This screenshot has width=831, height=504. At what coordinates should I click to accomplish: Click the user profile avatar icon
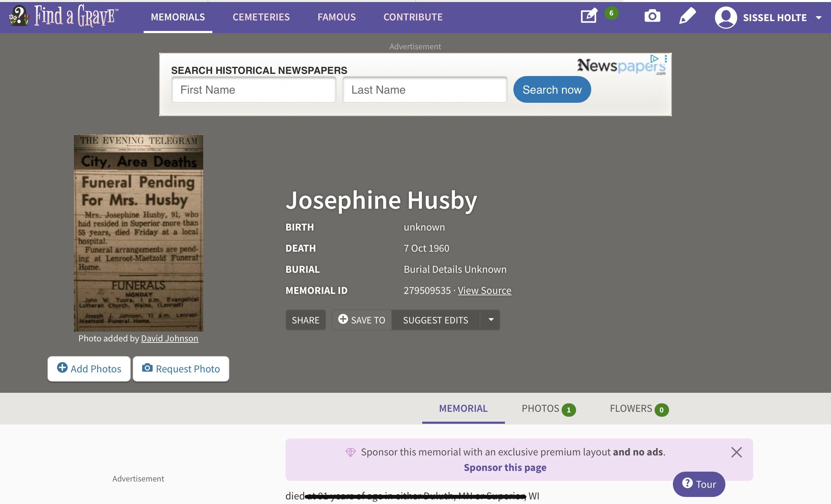[x=726, y=17]
